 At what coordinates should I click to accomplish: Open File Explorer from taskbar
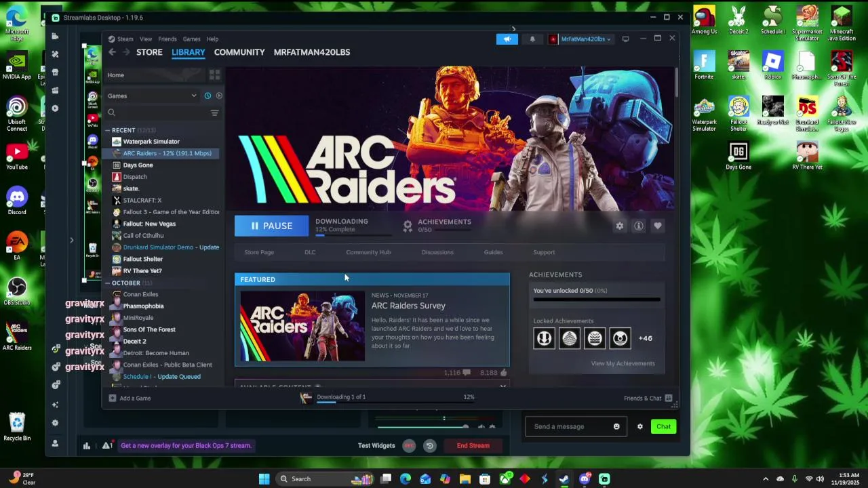click(x=465, y=479)
